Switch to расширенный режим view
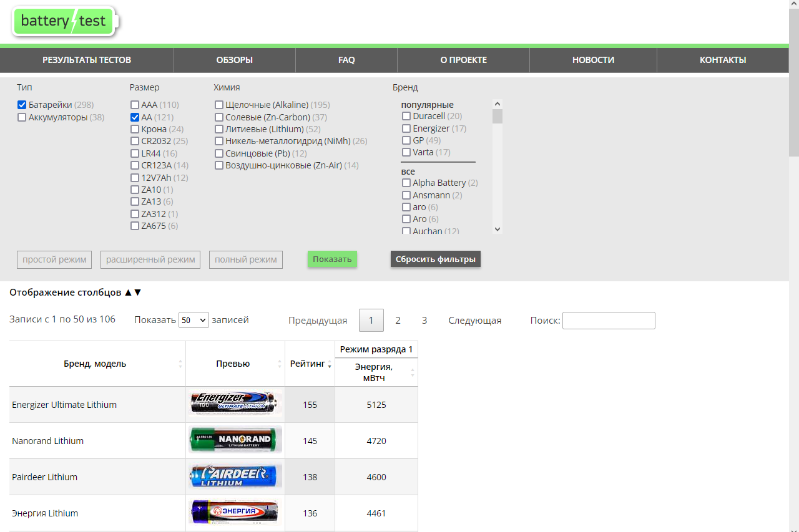Screen dimensions: 799x532 [x=150, y=259]
